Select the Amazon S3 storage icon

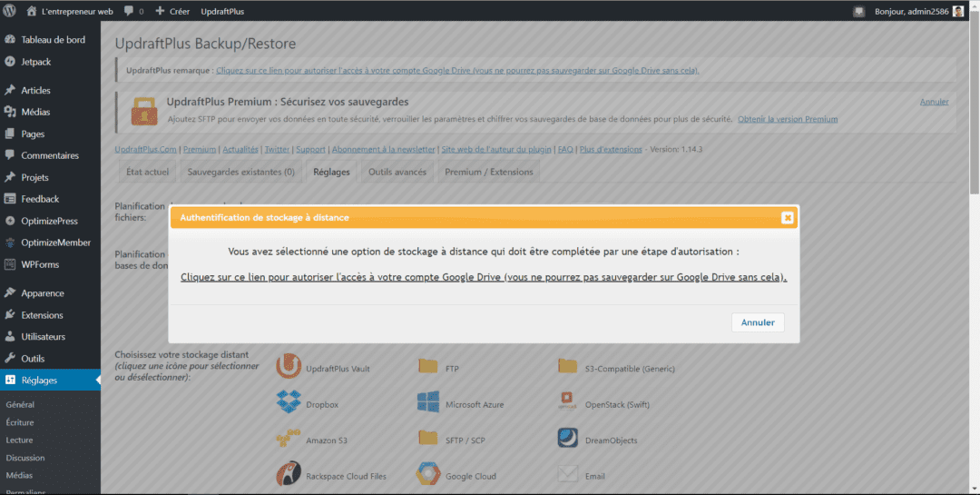point(289,439)
